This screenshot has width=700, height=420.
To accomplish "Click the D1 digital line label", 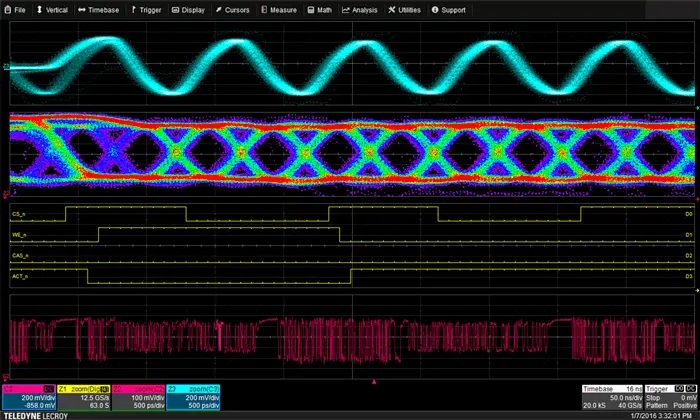I will pos(688,235).
